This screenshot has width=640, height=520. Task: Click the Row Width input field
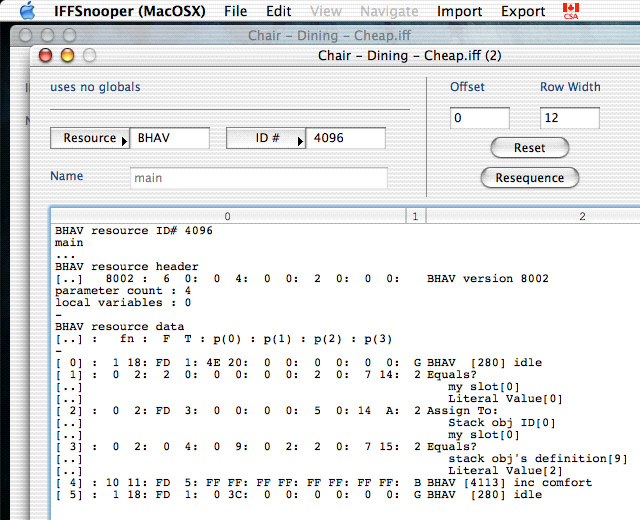[x=569, y=119]
